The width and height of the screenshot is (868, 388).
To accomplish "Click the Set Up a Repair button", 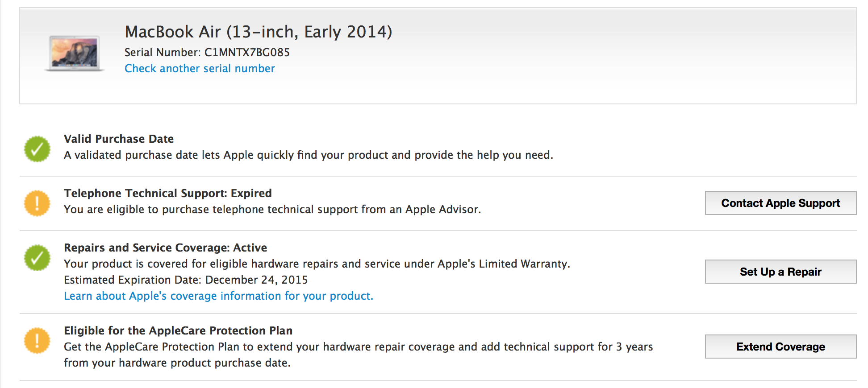I will (780, 272).
